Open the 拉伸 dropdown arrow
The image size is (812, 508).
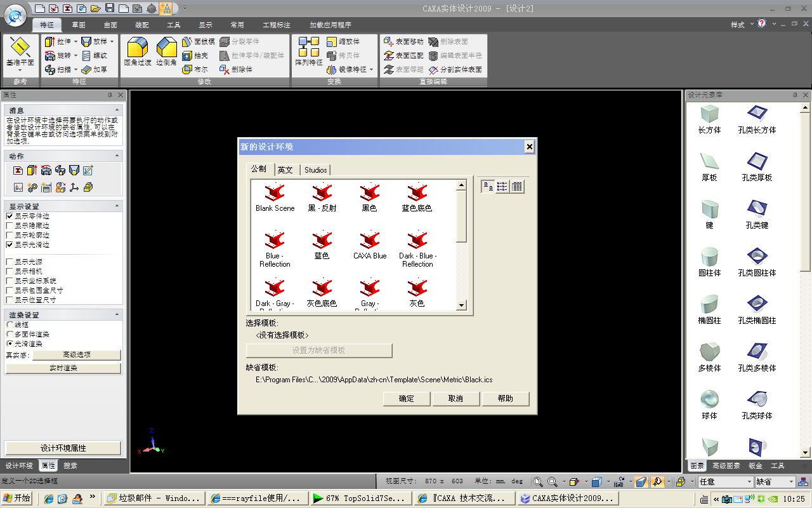[x=75, y=41]
